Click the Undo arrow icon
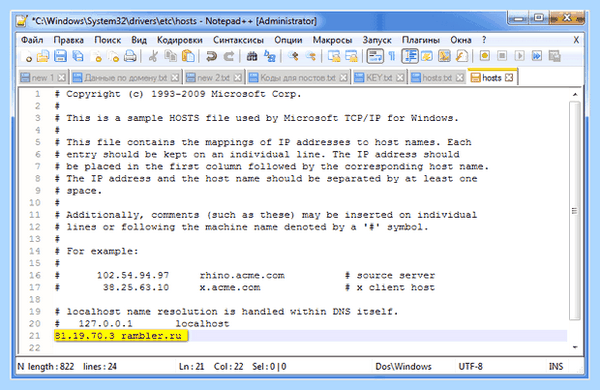Viewport: 600px width, 390px height. point(211,56)
